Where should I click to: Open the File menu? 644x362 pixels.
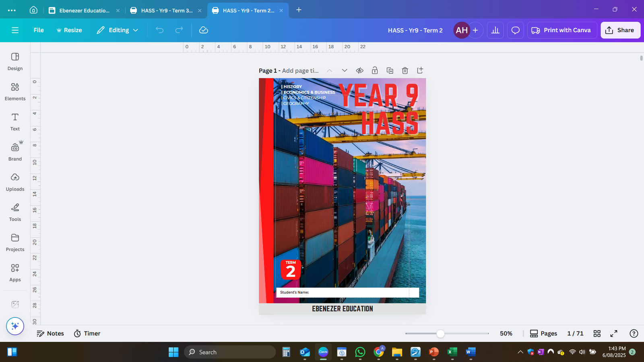click(x=39, y=30)
